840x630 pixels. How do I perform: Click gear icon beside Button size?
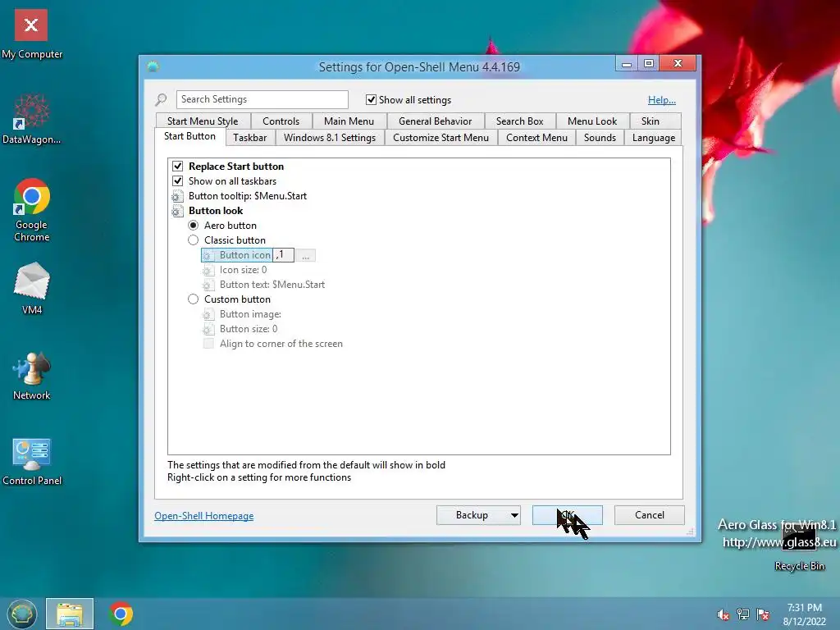[208, 329]
